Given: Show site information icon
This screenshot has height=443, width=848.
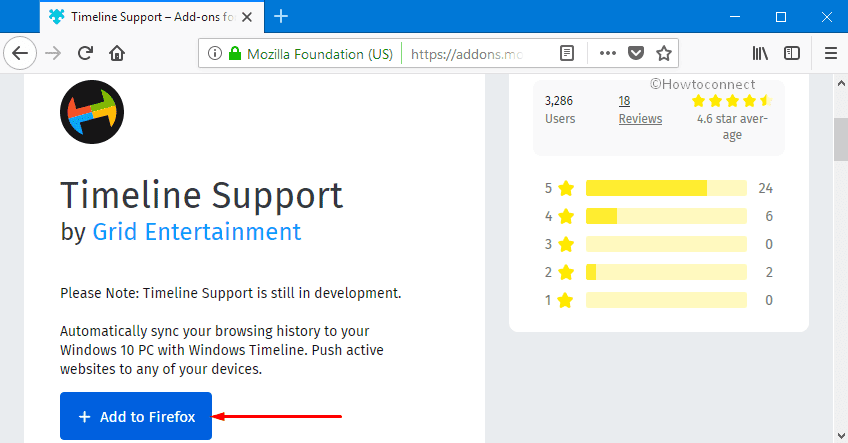Looking at the screenshot, I should (x=215, y=53).
